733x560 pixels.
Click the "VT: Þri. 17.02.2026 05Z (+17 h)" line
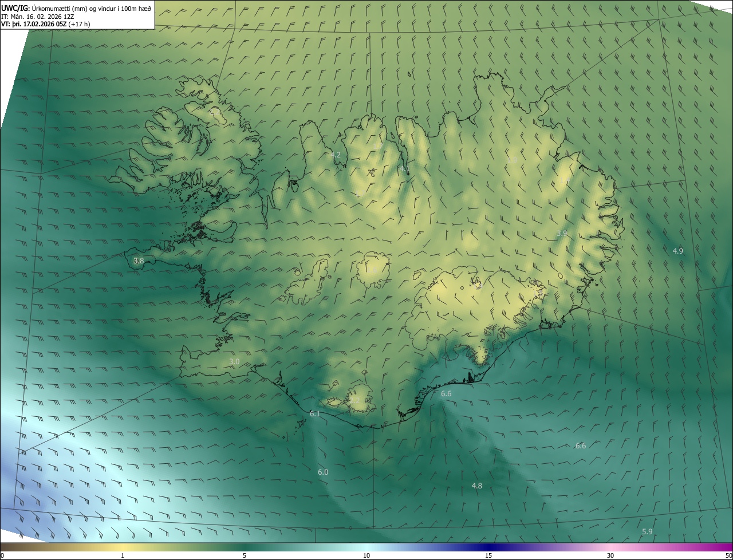click(x=45, y=24)
